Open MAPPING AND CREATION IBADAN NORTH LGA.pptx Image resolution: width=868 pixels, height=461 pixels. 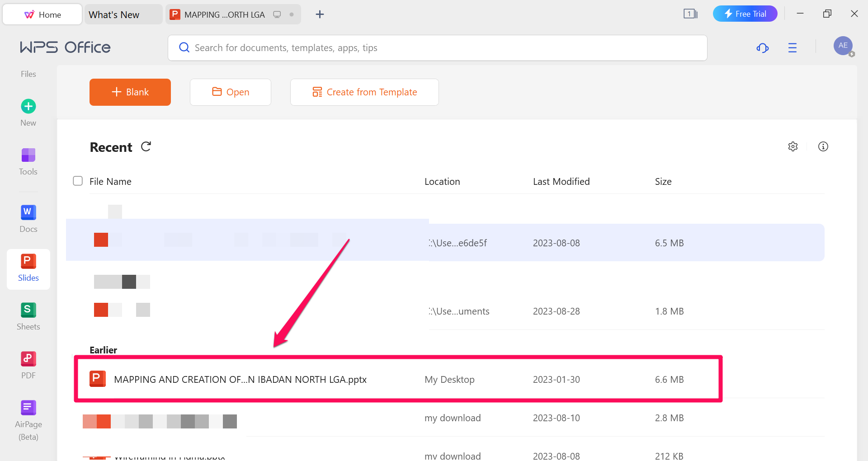(240, 380)
